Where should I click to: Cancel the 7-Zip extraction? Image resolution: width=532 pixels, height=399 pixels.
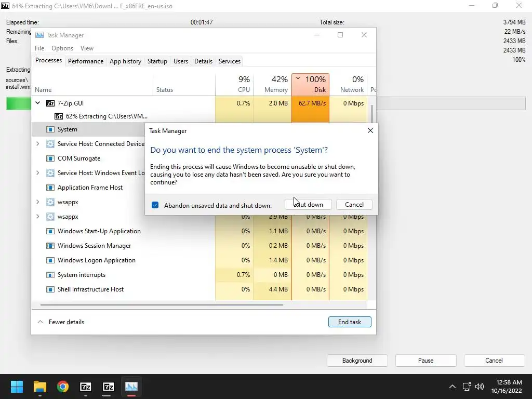point(494,361)
